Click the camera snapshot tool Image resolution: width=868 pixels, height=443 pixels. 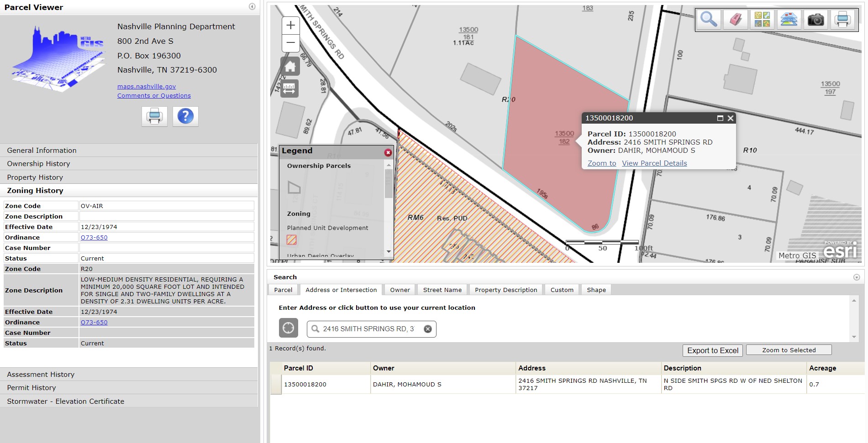pyautogui.click(x=815, y=20)
